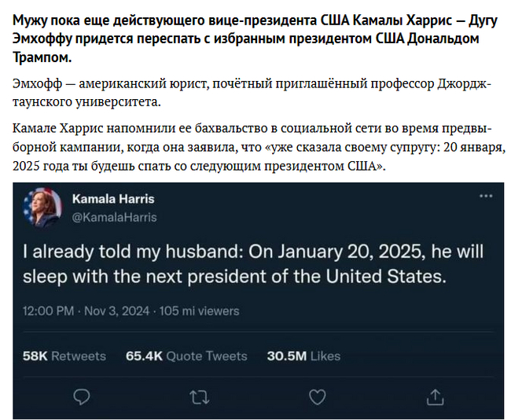511x420 pixels.
Task: Click the reply speech bubble icon
Action: (82, 396)
